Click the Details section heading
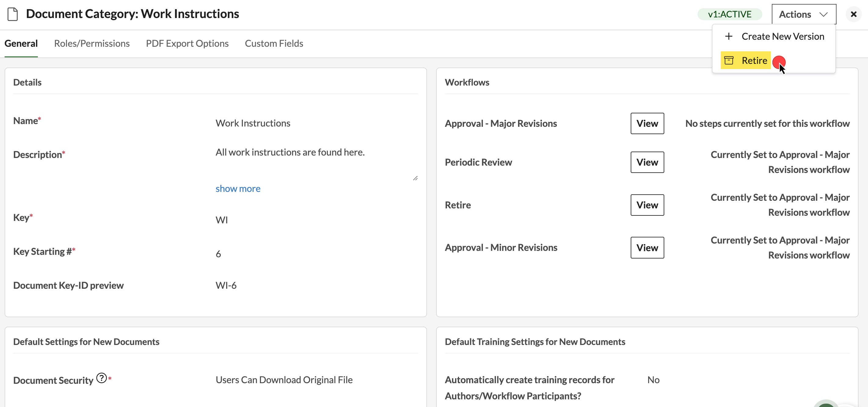 click(27, 82)
